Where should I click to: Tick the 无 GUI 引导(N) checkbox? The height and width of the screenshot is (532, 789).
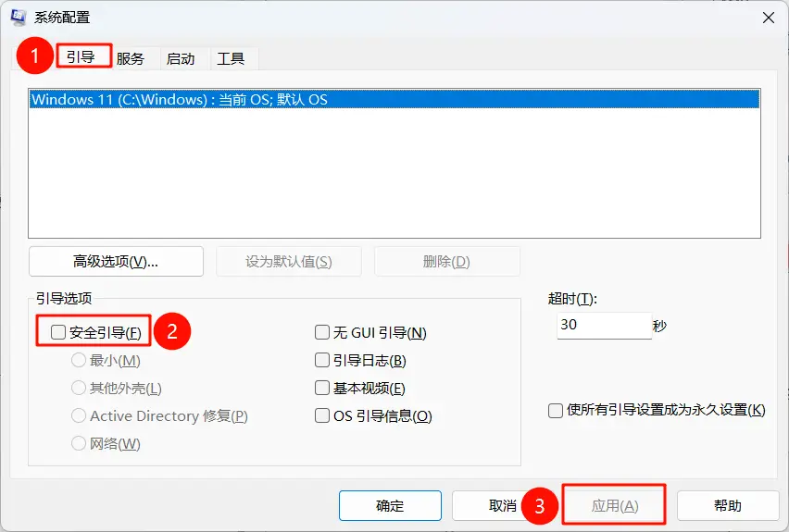pos(322,332)
